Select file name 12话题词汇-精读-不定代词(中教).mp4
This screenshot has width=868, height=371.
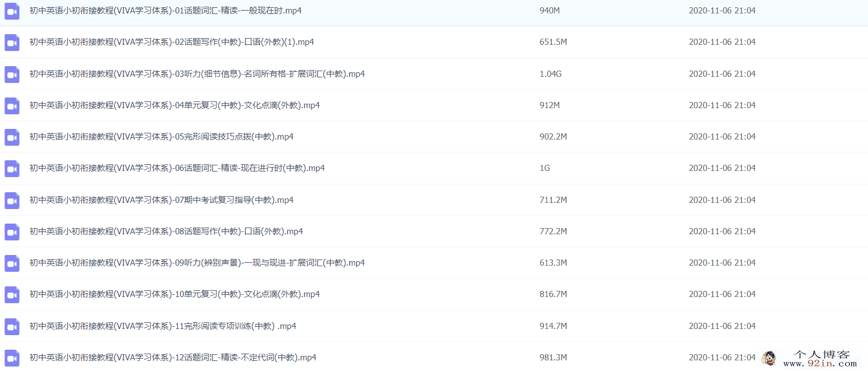tap(173, 358)
